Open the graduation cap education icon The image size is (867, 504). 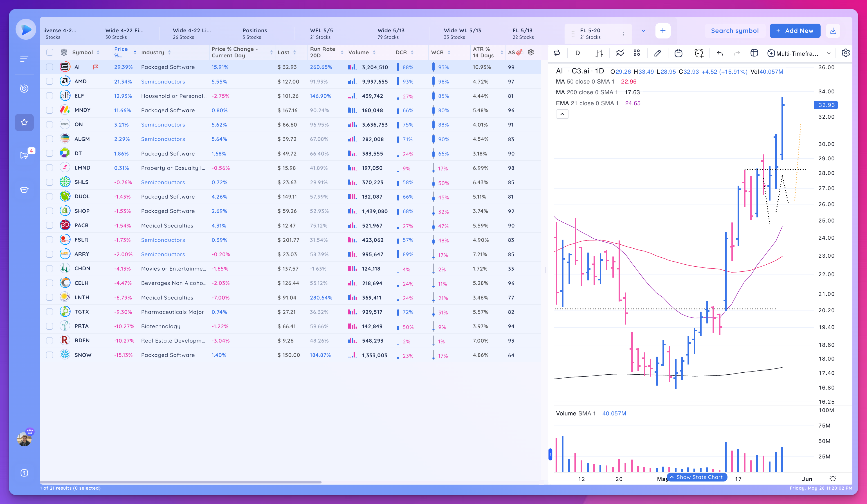click(24, 190)
